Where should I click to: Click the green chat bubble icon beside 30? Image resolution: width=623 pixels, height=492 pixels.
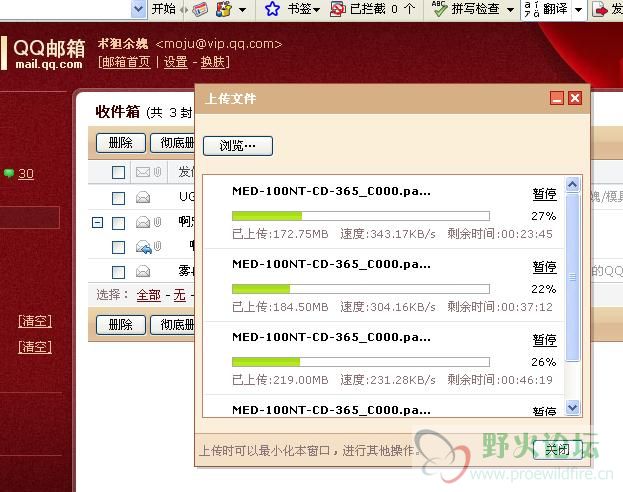pyautogui.click(x=9, y=173)
